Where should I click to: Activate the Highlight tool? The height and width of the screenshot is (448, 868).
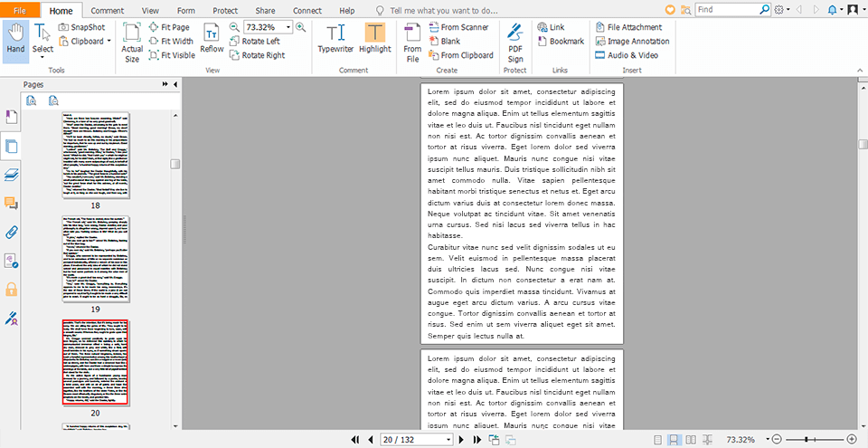pos(375,37)
